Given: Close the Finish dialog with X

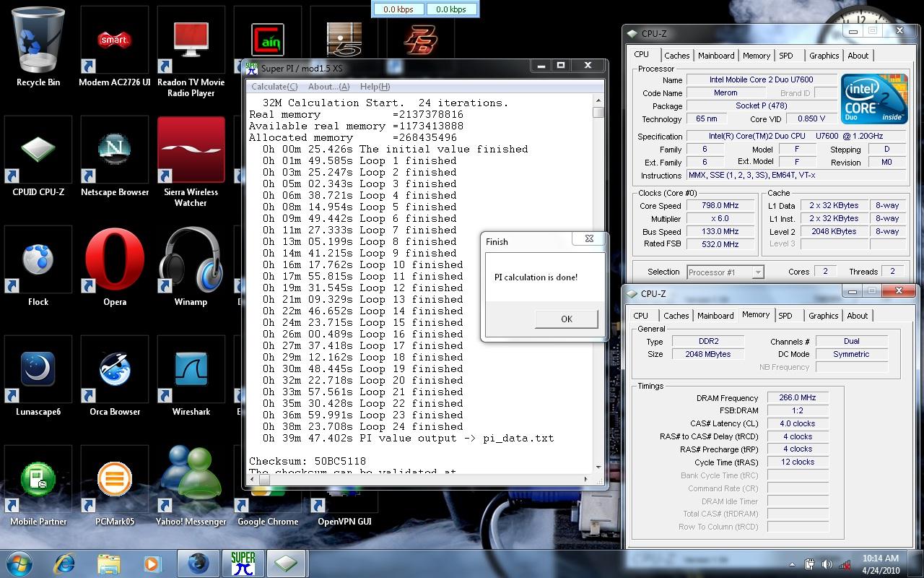Looking at the screenshot, I should pos(589,238).
